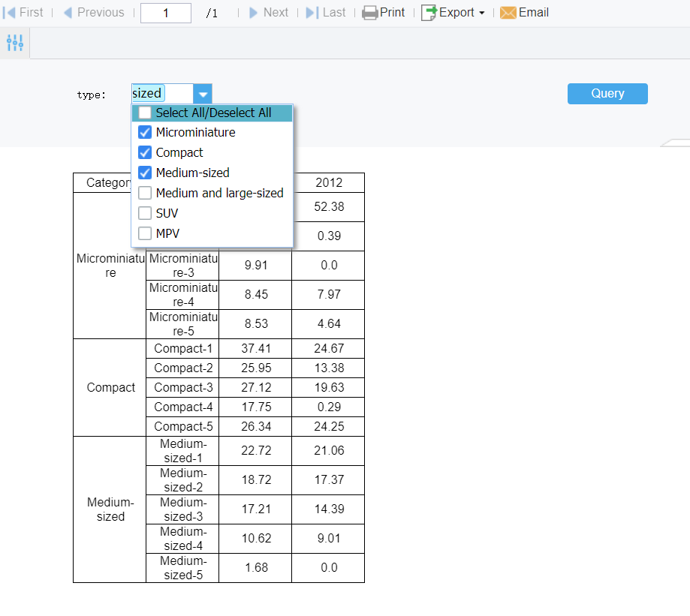Viewport: 690px width, 616px height.
Task: Disable the Compact option
Action: click(x=144, y=152)
